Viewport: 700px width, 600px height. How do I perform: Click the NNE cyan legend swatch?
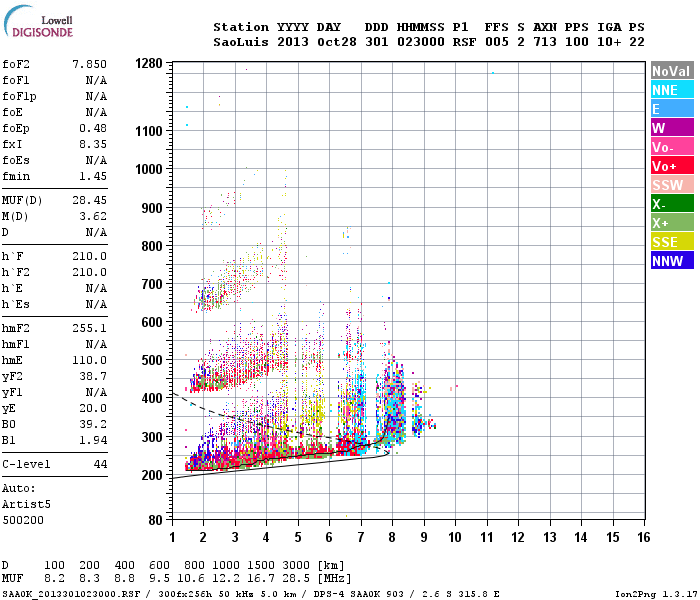[x=672, y=90]
